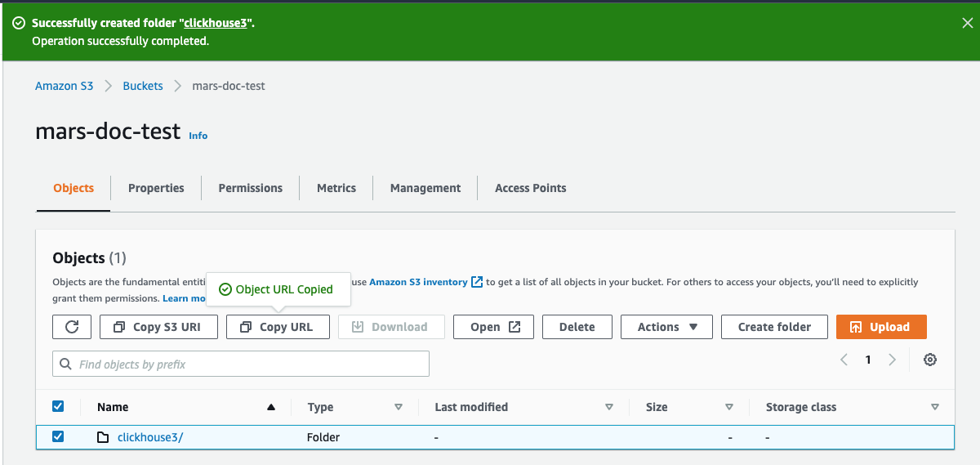Open table preferences gear icon

(x=929, y=360)
